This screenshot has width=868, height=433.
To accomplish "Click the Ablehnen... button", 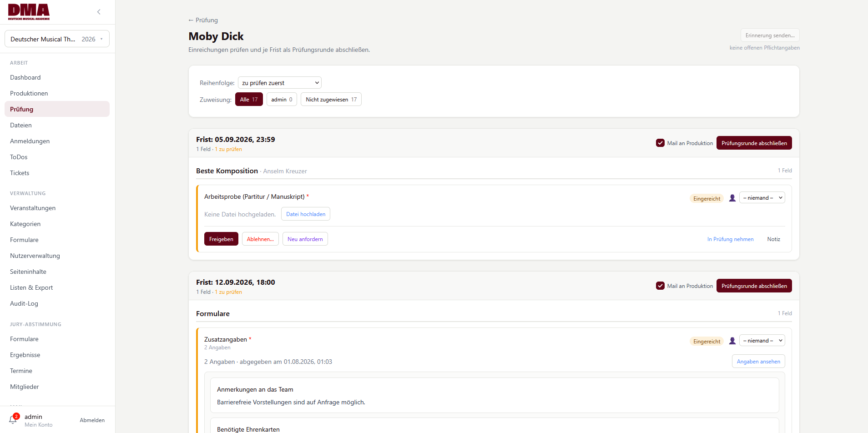I will (x=260, y=239).
